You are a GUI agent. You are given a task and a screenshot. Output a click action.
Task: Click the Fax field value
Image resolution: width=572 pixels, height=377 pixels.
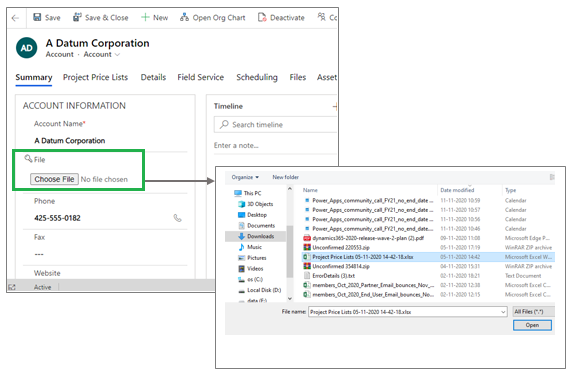pyautogui.click(x=39, y=254)
